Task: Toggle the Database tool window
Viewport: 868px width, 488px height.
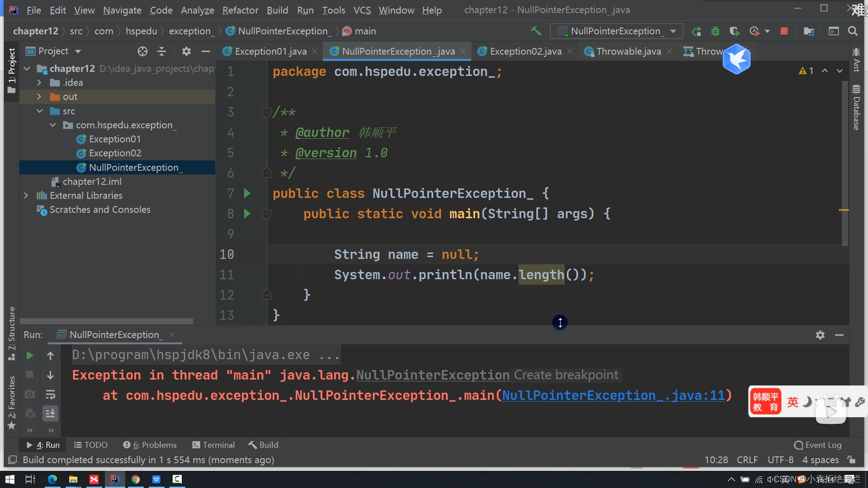Action: 856,108
